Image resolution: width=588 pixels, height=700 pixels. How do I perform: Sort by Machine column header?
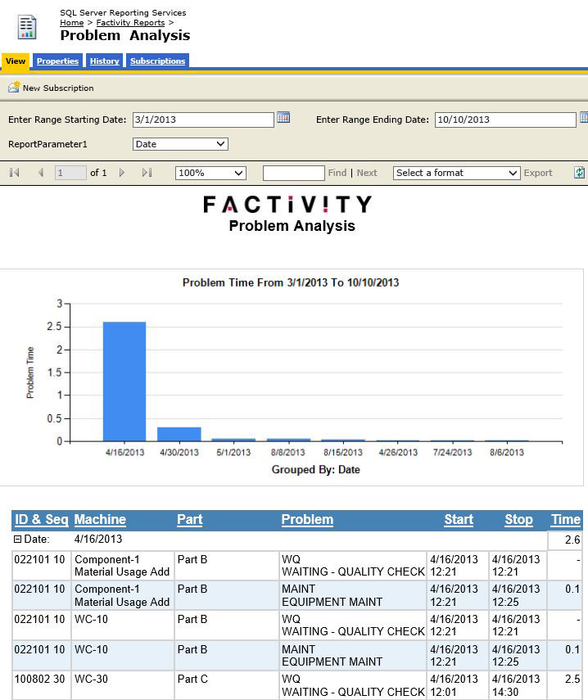(100, 520)
